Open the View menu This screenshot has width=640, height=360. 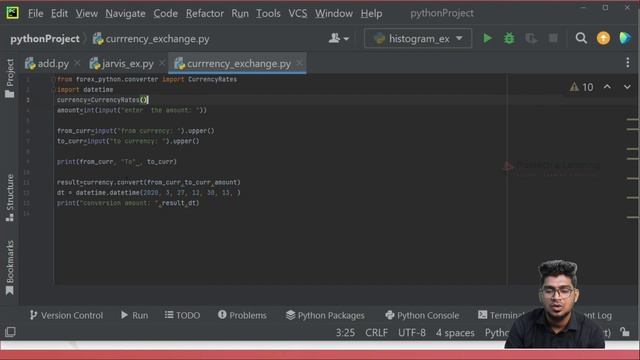point(87,13)
